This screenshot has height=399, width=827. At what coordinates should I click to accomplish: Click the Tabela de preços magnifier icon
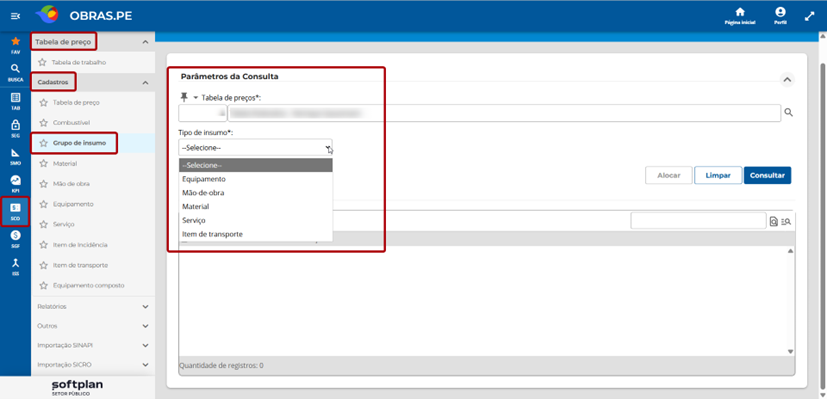[788, 112]
